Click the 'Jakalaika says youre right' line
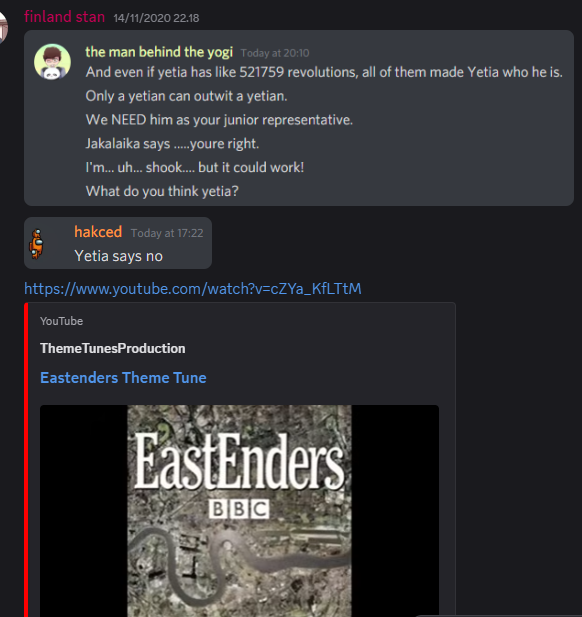This screenshot has width=582, height=617. (172, 144)
